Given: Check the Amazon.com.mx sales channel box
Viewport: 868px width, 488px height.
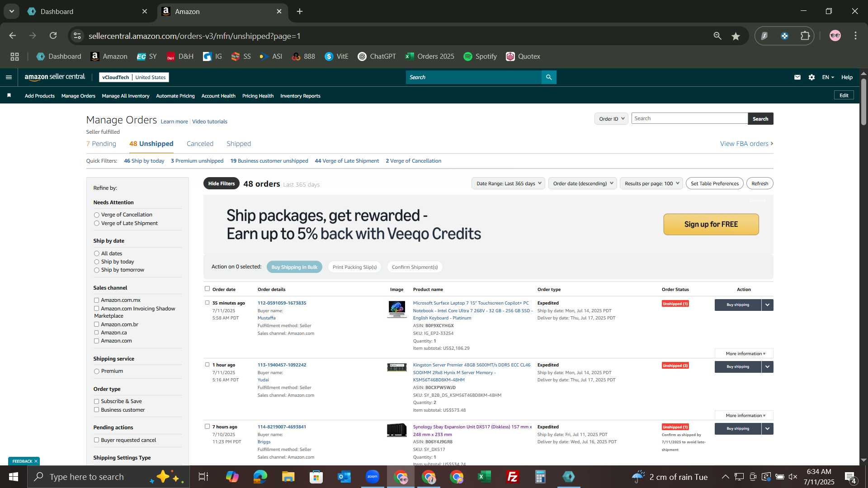Looking at the screenshot, I should pos(96,300).
